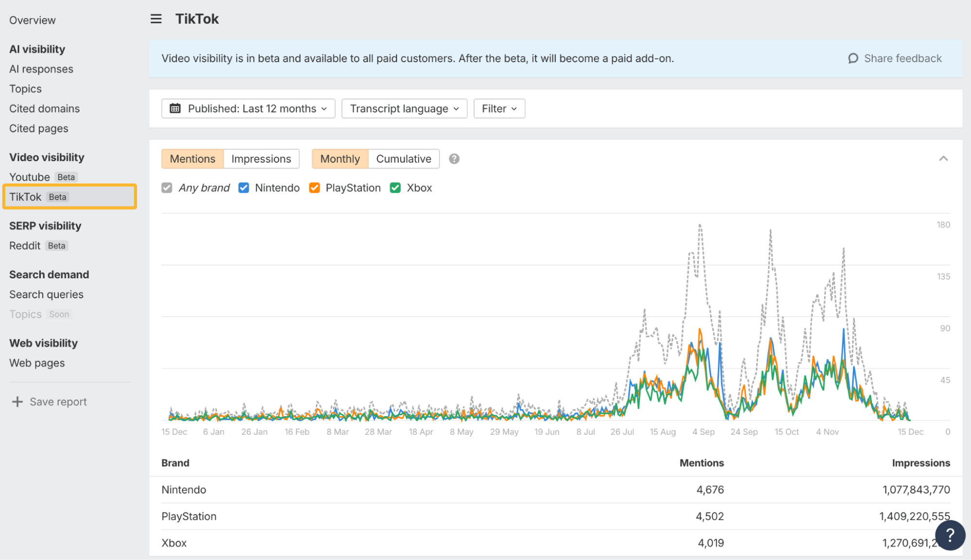Click the calendar icon in Published filter
The image size is (971, 560).
[175, 108]
